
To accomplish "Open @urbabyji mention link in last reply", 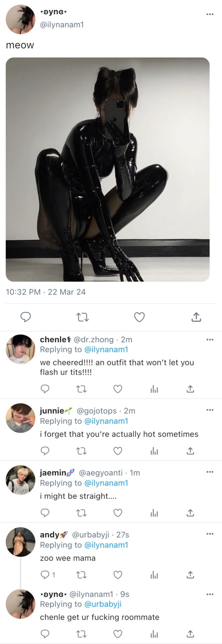I will tap(102, 604).
